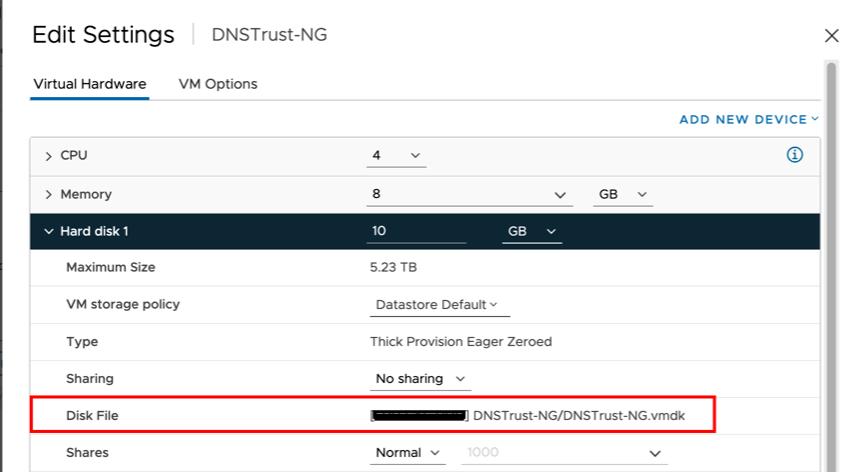Select the Virtual Hardware tab
This screenshot has height=472, width=863.
tap(90, 84)
